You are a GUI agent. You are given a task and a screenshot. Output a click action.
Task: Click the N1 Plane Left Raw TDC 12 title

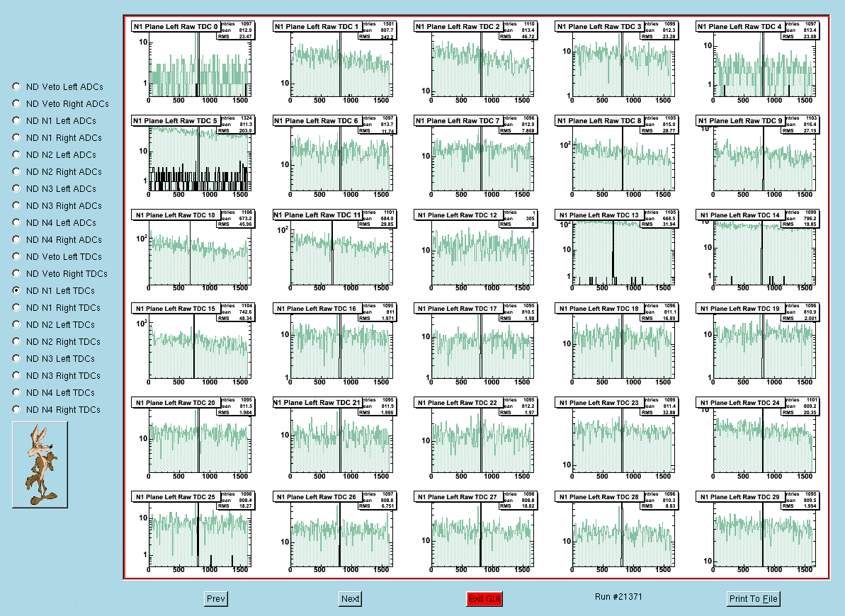click(458, 215)
